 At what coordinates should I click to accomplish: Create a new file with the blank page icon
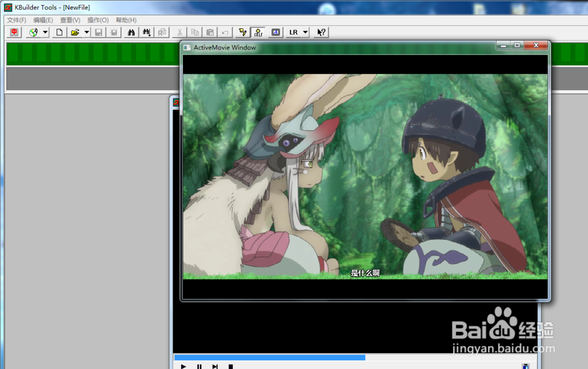tap(59, 32)
